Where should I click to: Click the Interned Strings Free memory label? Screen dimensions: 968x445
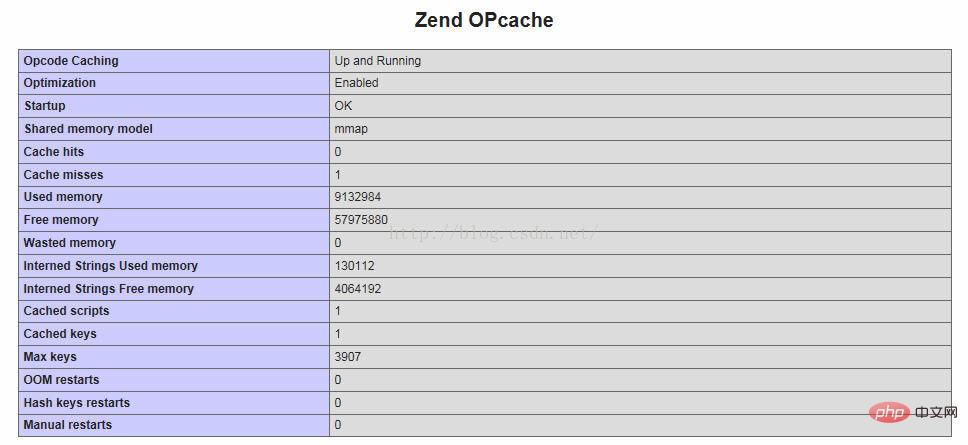tap(109, 289)
